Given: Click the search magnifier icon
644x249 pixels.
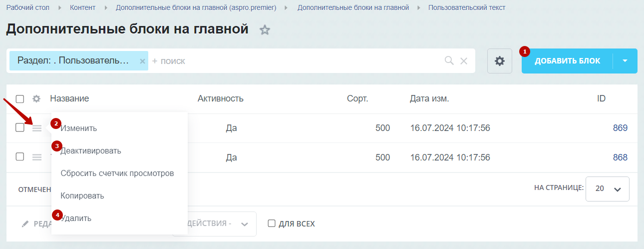Looking at the screenshot, I should (x=449, y=60).
